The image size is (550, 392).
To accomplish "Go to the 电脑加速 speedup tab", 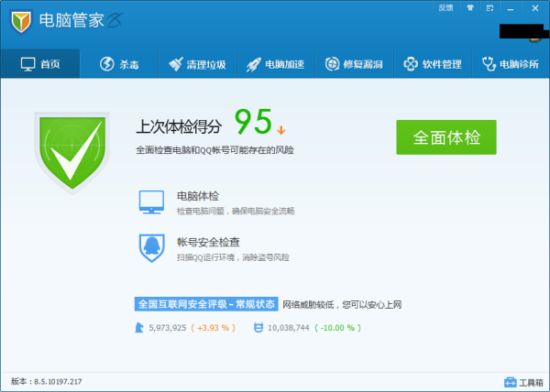I will (276, 64).
